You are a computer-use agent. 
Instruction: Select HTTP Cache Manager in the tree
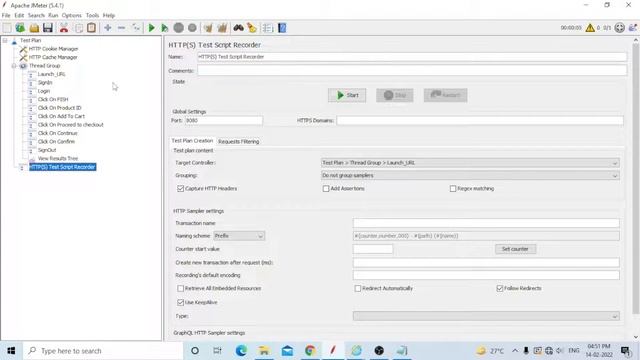click(53, 58)
